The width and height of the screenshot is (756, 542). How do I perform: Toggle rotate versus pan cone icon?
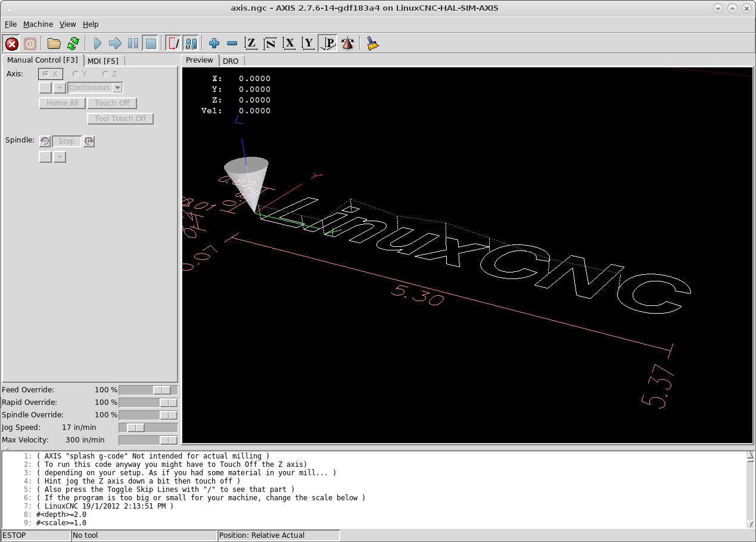pyautogui.click(x=347, y=44)
